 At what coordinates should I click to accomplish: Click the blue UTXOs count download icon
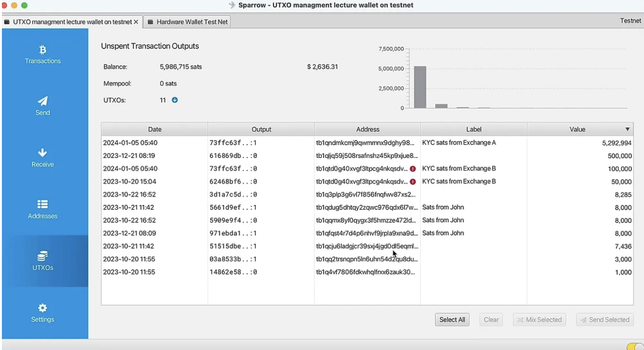coord(175,100)
